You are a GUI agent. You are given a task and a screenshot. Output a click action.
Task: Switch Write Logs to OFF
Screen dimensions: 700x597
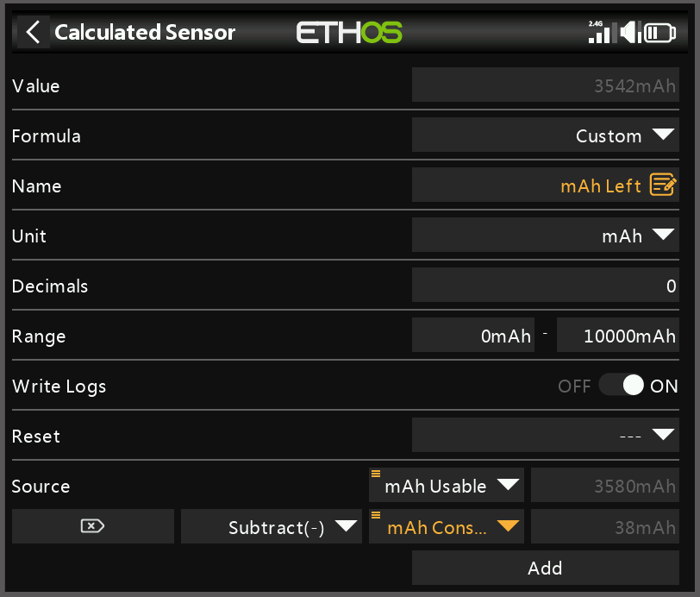(574, 385)
